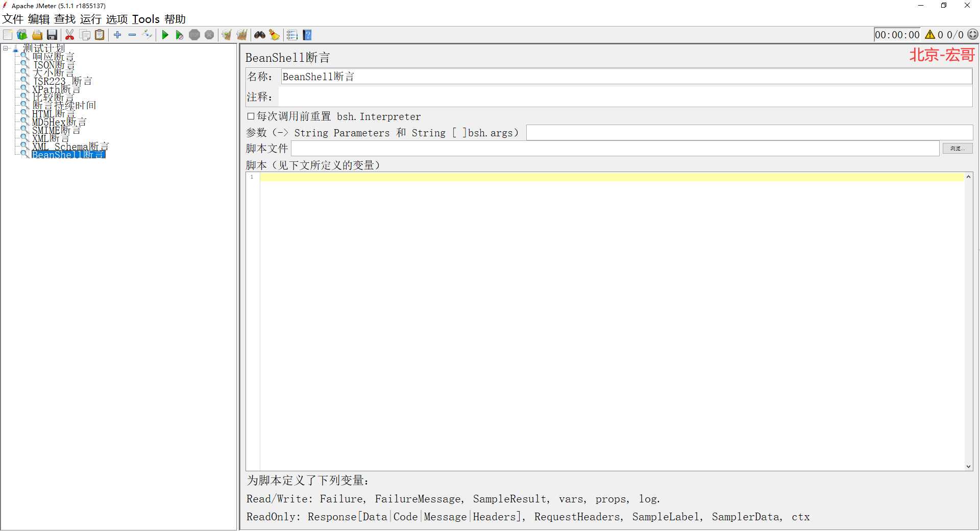Click the Stop test icon
980x531 pixels.
pyautogui.click(x=194, y=35)
